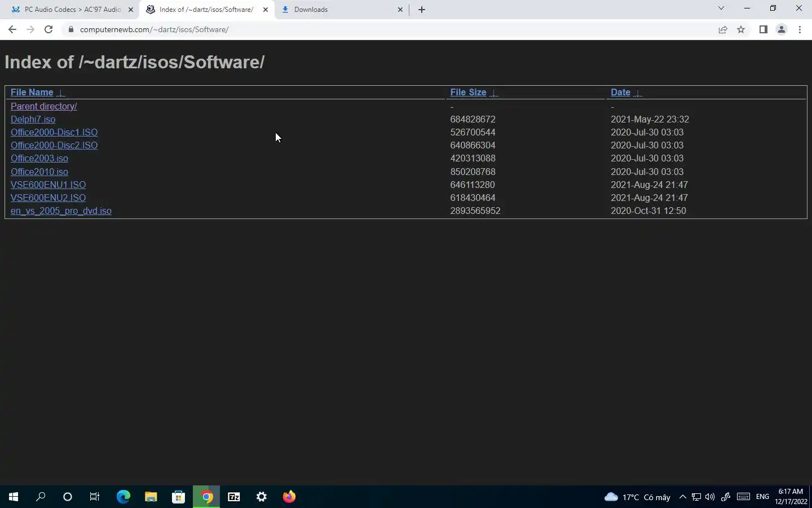The image size is (812, 508).
Task: Select the Index of Software tab
Action: click(206, 10)
